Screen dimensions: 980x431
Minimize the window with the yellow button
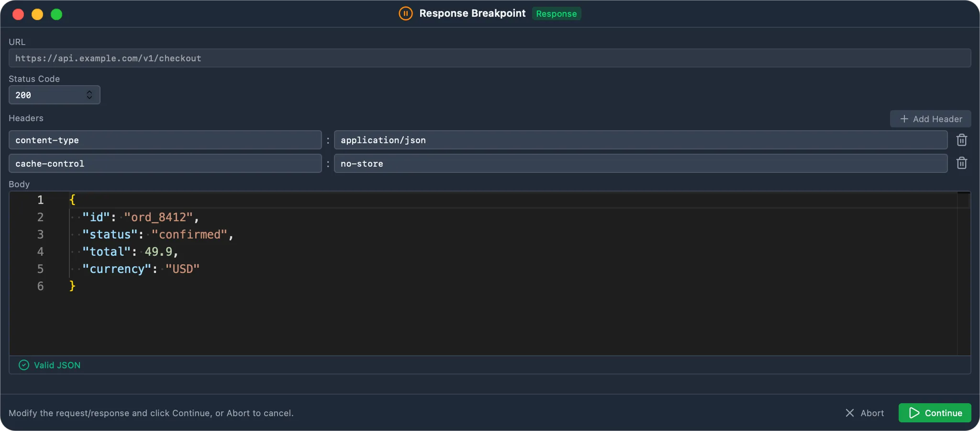(x=37, y=14)
